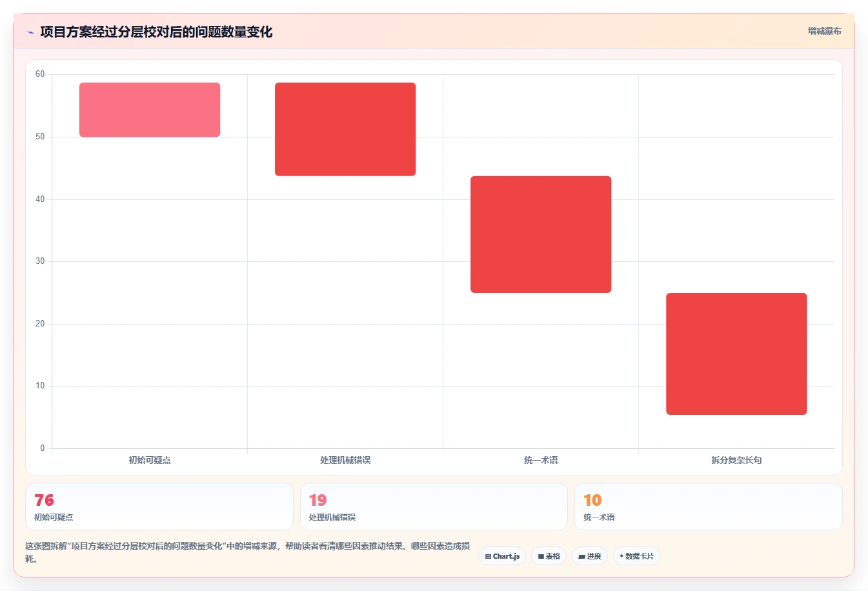
Task: Click the 统一术语 x-axis label
Action: [541, 460]
